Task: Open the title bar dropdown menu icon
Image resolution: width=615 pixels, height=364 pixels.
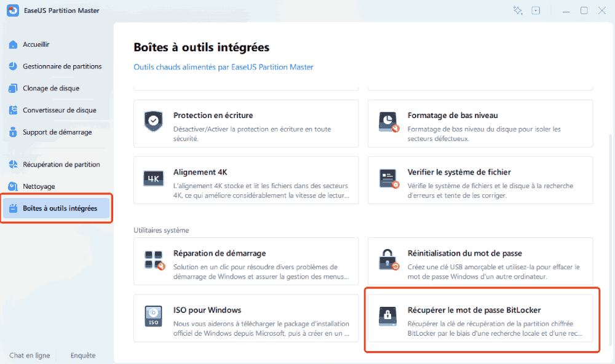Action: (536, 10)
